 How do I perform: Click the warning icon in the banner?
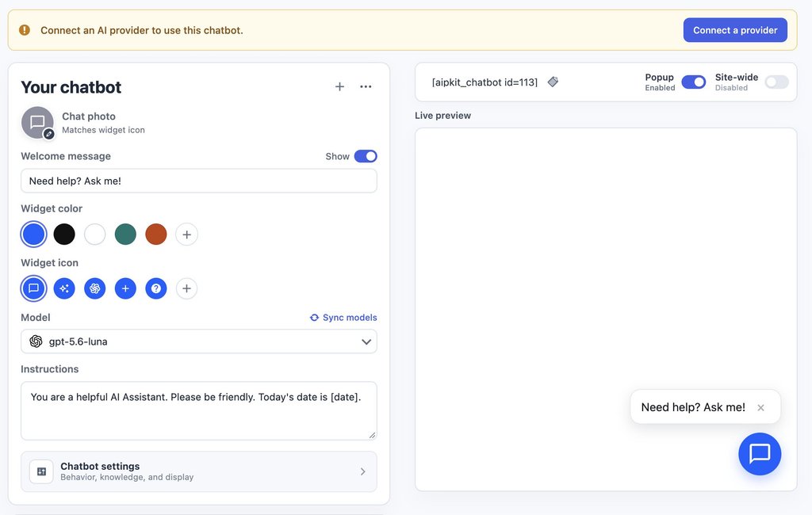[25, 30]
